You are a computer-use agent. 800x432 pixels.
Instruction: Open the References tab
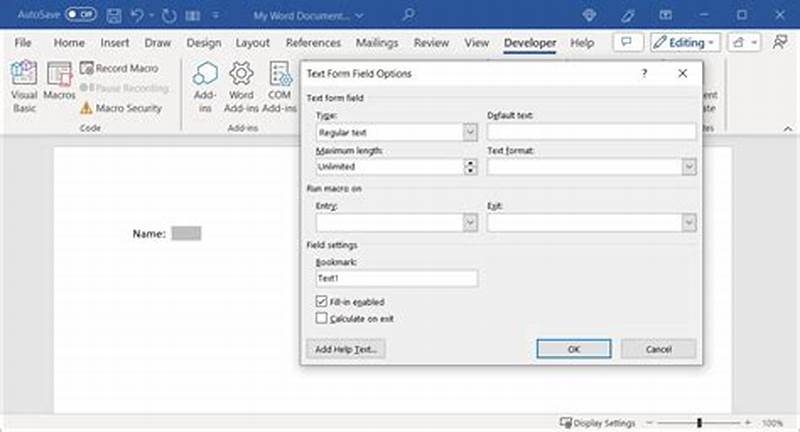pyautogui.click(x=313, y=43)
